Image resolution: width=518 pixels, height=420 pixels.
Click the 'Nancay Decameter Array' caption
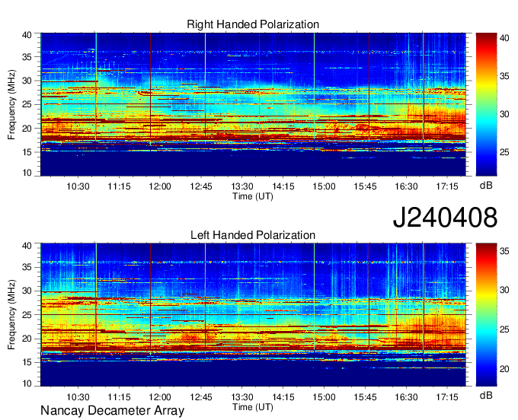pos(112,411)
